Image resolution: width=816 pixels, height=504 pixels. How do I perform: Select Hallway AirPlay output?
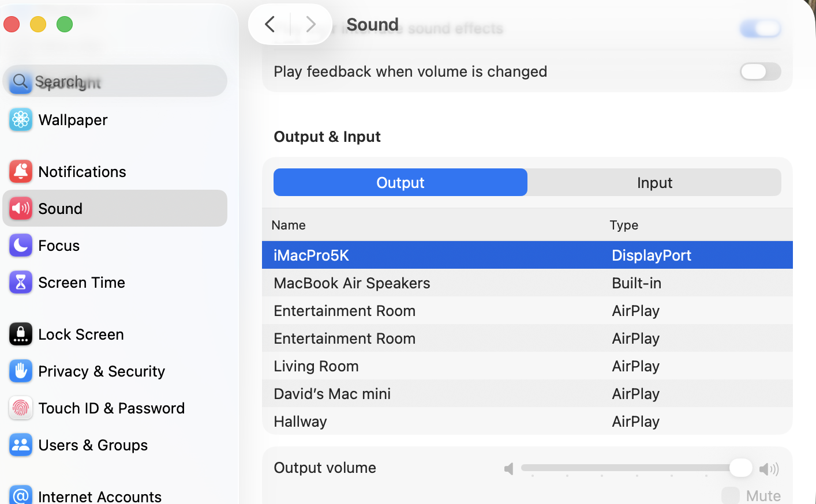527,421
